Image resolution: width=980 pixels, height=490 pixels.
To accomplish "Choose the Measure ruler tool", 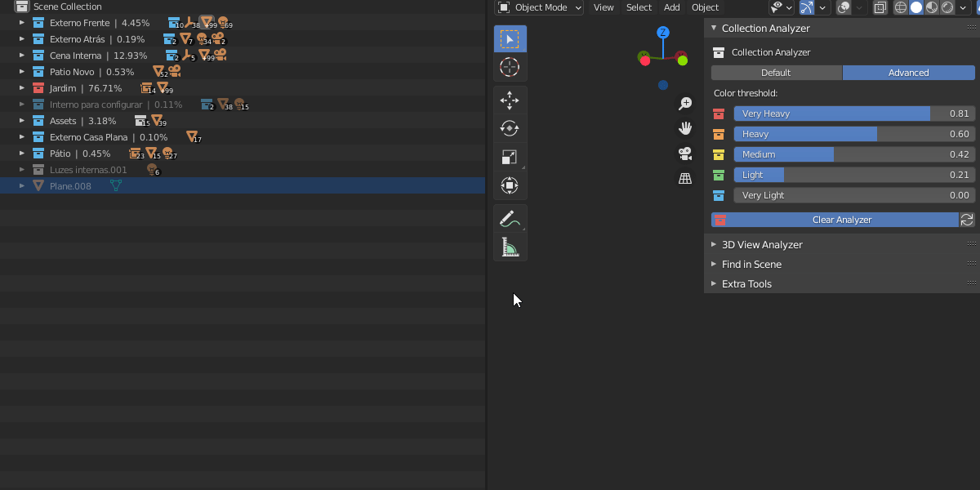I will tap(510, 247).
